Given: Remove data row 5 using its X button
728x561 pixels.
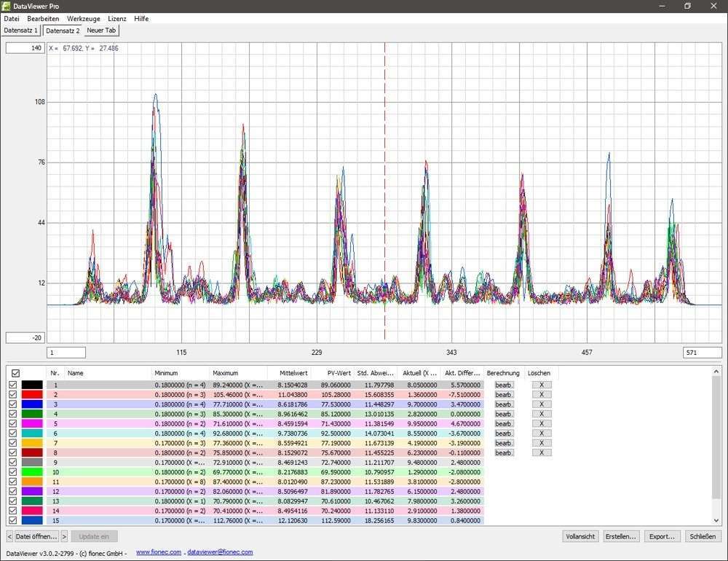Looking at the screenshot, I should (542, 423).
